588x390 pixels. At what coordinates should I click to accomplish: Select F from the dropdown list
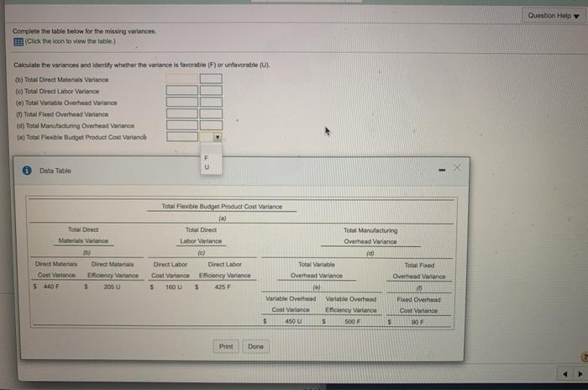pyautogui.click(x=207, y=158)
